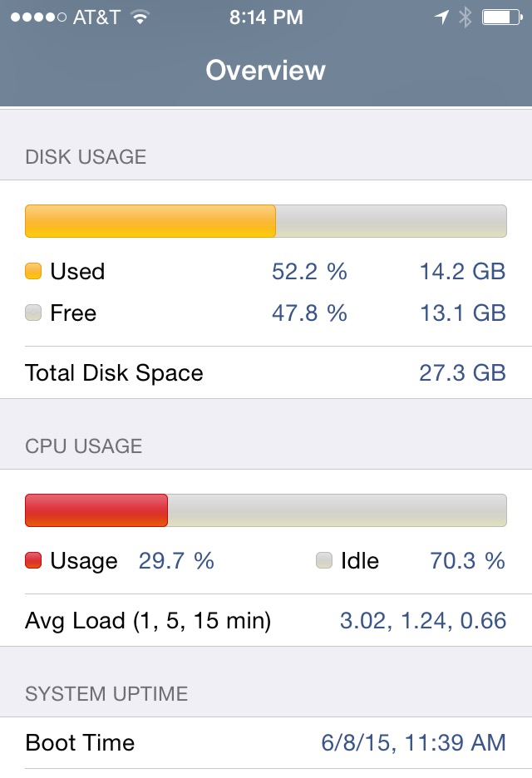Tap the 14.2 GB used disk value

pos(462,272)
